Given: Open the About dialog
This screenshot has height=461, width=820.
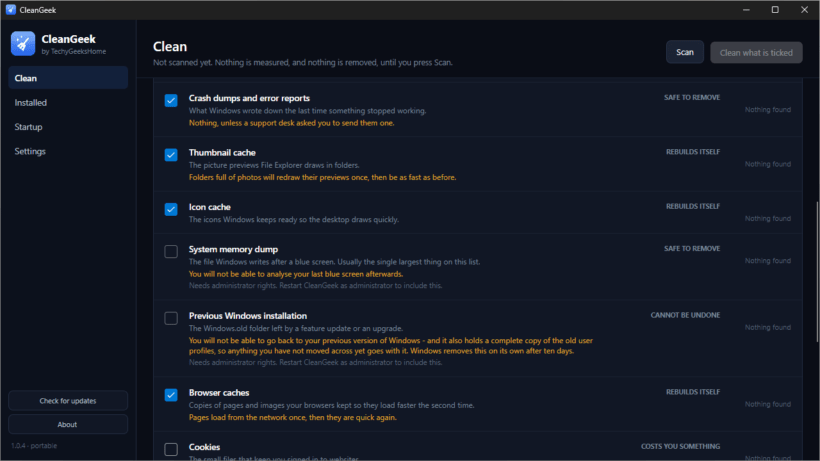Looking at the screenshot, I should (x=68, y=424).
